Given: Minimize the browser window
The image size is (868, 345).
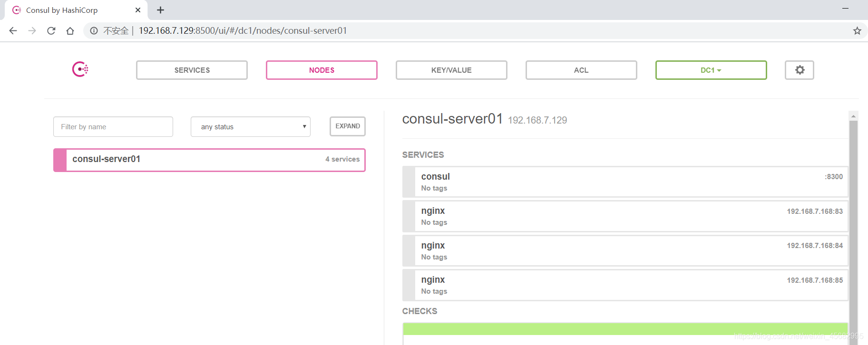Looking at the screenshot, I should (845, 8).
